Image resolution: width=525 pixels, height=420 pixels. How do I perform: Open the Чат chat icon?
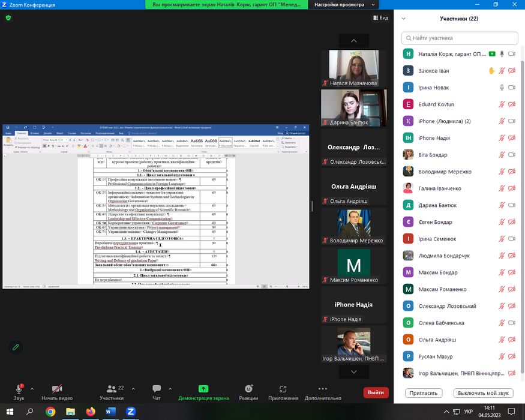point(157,390)
